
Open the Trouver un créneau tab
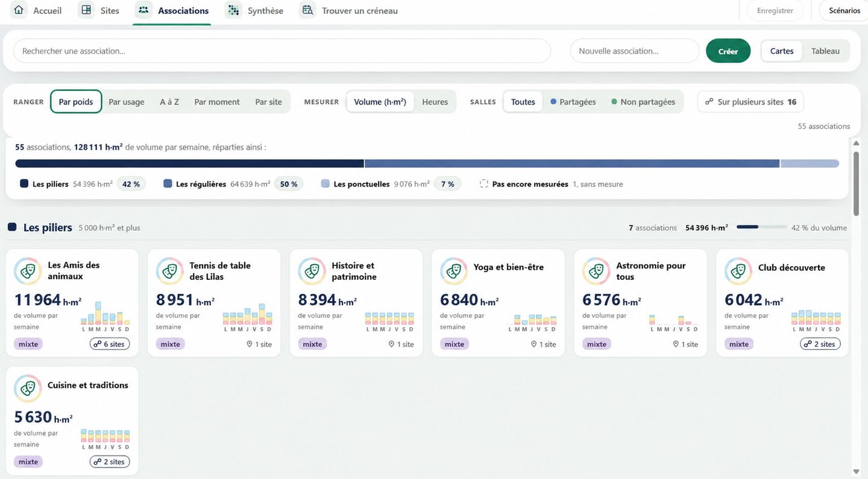coord(349,11)
